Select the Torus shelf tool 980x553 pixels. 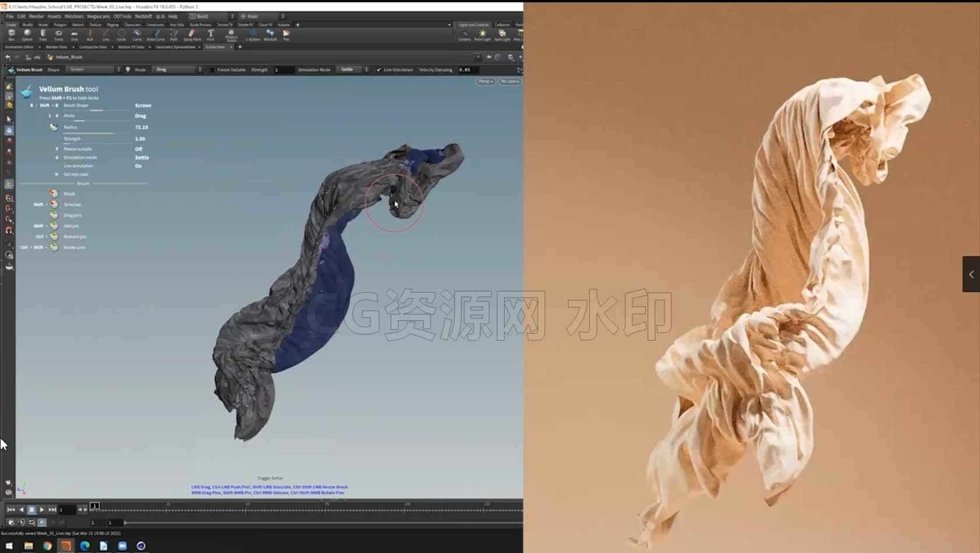(x=58, y=35)
